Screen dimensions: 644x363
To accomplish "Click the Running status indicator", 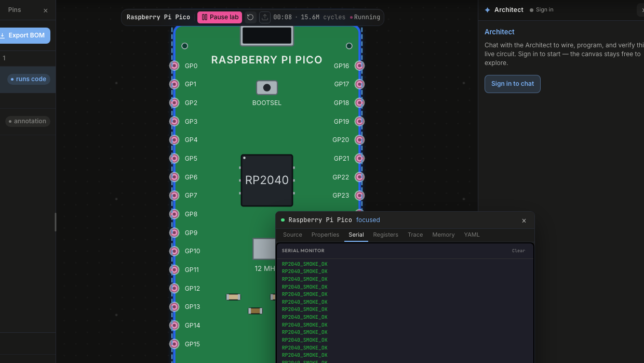I will click(365, 17).
